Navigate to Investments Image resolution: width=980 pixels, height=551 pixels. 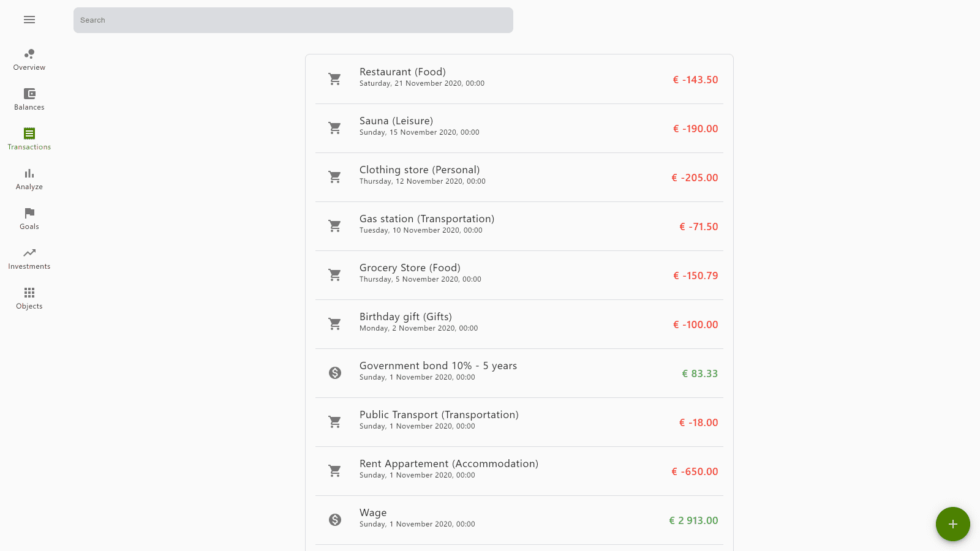[x=29, y=259]
